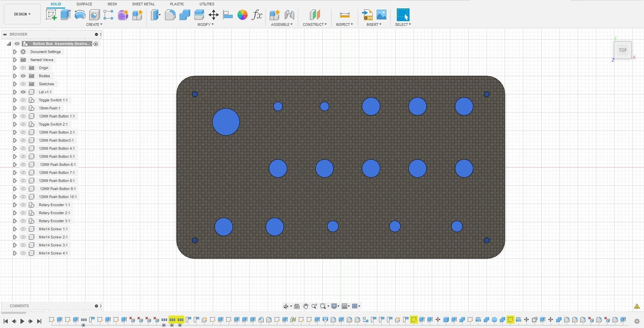This screenshot has height=328, width=644.
Task: Select the Create Sketch tool
Action: (51, 15)
